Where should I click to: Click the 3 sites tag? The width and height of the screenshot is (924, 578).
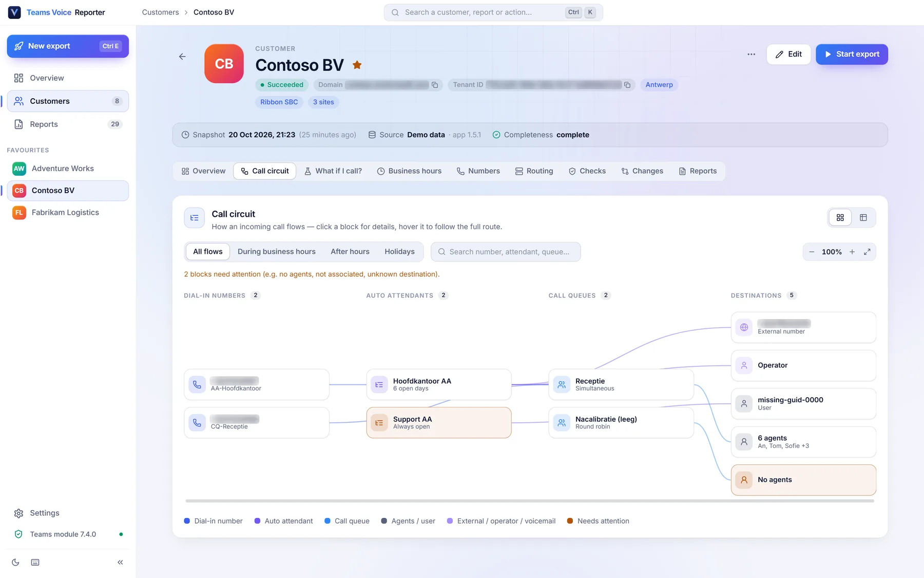(323, 102)
